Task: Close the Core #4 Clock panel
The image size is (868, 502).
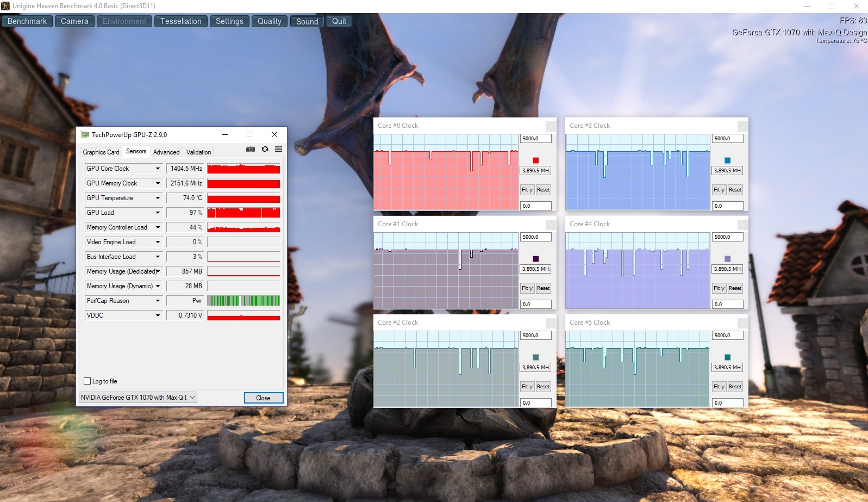Action: (x=742, y=225)
